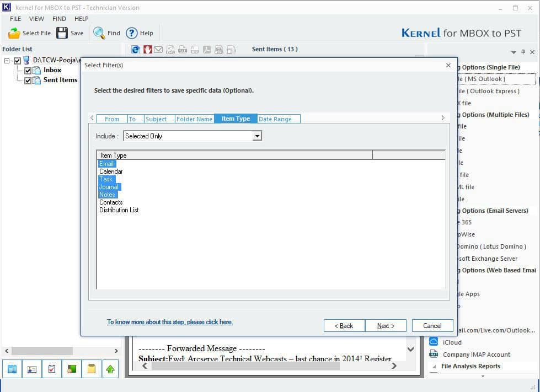
Task: Switch to the To filter tab
Action: pyautogui.click(x=135, y=119)
